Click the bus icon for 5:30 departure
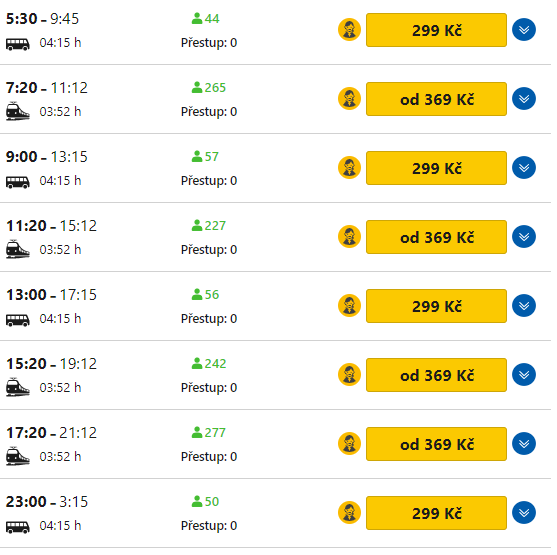This screenshot has height=555, width=557. point(18,44)
